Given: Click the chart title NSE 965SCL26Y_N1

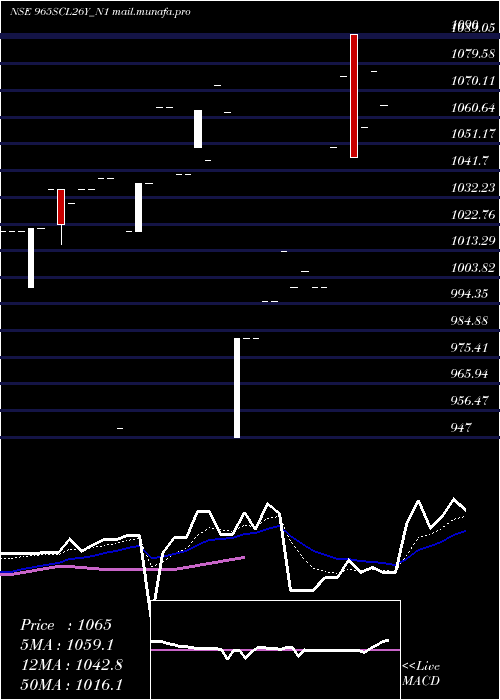Looking at the screenshot, I should [59, 12].
